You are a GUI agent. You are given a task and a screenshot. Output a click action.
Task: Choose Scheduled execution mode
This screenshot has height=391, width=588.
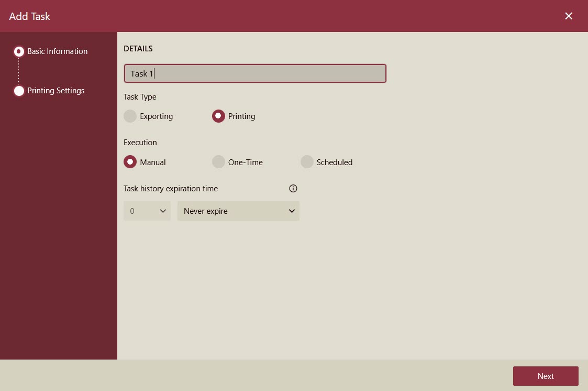pyautogui.click(x=307, y=162)
